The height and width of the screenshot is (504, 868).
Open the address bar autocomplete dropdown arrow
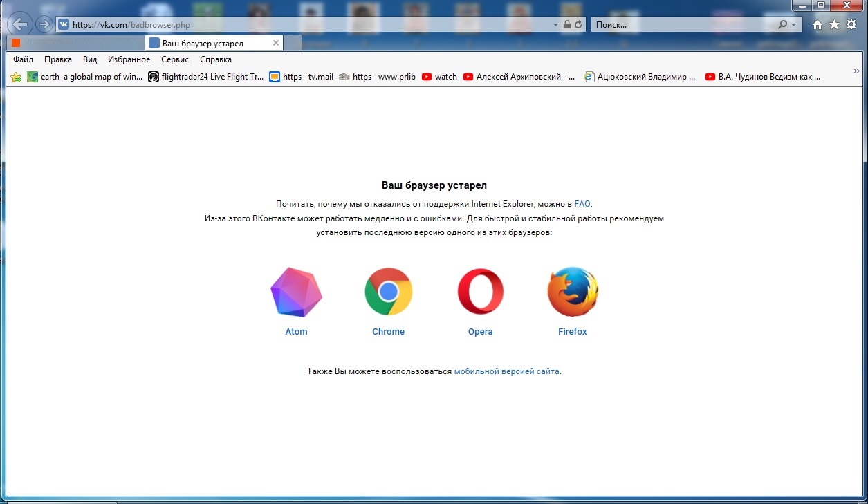pyautogui.click(x=555, y=25)
